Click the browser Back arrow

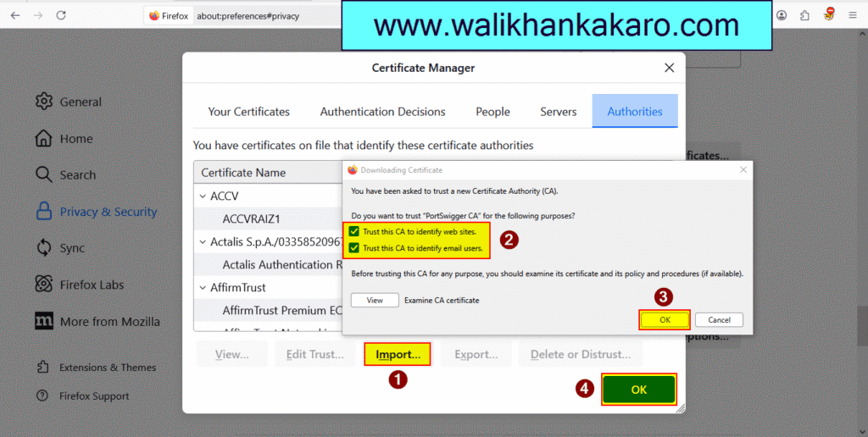[15, 15]
